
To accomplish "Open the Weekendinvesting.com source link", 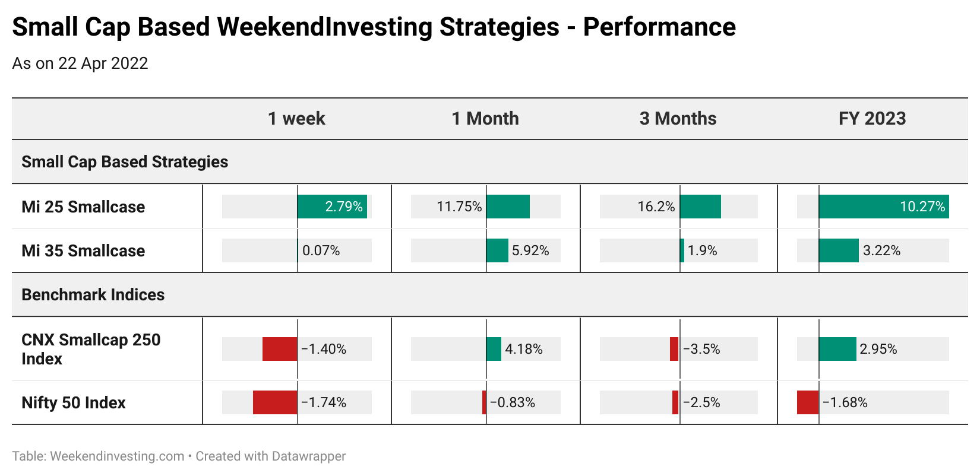I will 117,456.
